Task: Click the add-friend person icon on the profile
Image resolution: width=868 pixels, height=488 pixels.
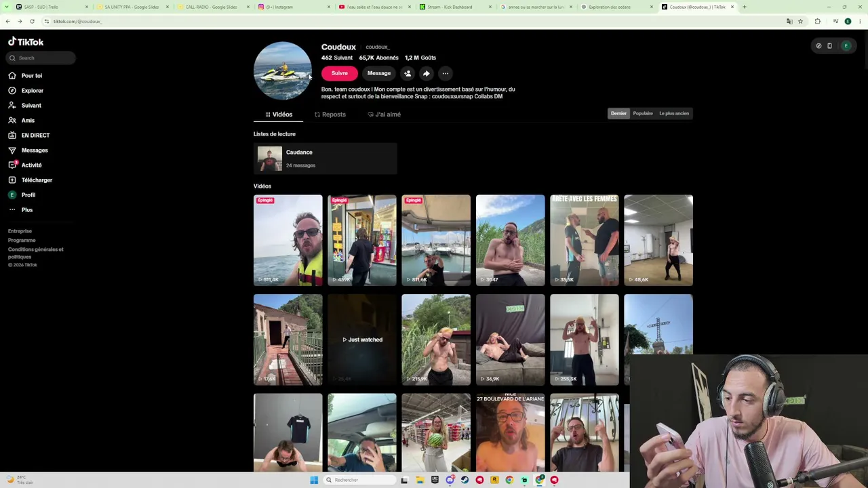Action: 408,73
